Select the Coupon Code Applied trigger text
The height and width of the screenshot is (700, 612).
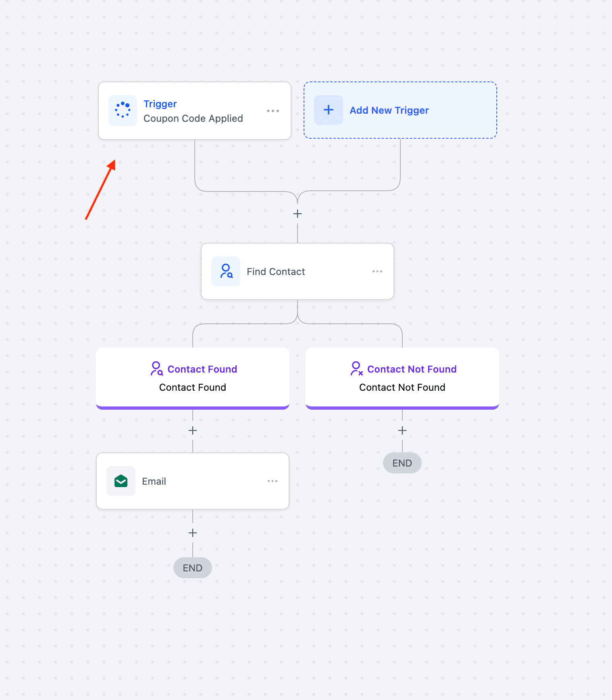click(x=193, y=119)
